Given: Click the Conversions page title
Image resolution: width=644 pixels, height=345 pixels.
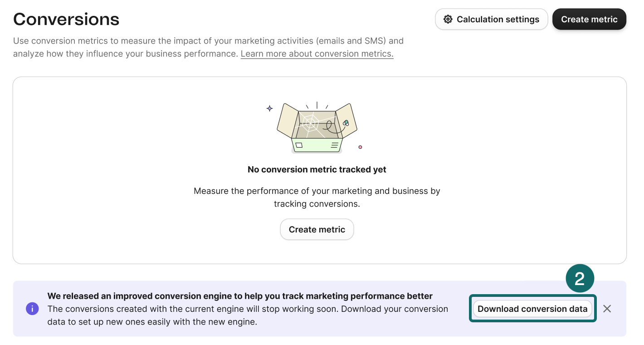Looking at the screenshot, I should click(66, 19).
